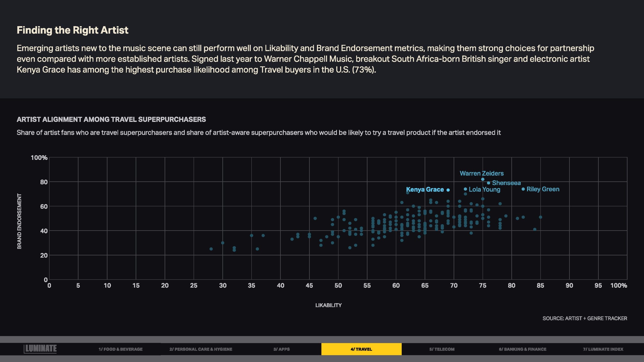The height and width of the screenshot is (362, 644).
Task: Navigate to 7/ Luminate Index tab
Action: click(x=603, y=349)
